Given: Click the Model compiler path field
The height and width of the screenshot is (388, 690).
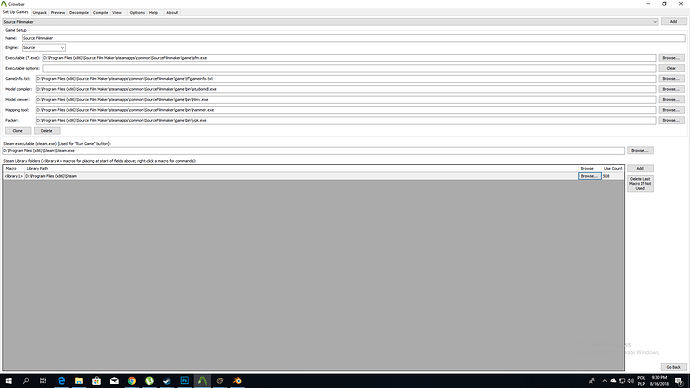Looking at the screenshot, I should [346, 89].
